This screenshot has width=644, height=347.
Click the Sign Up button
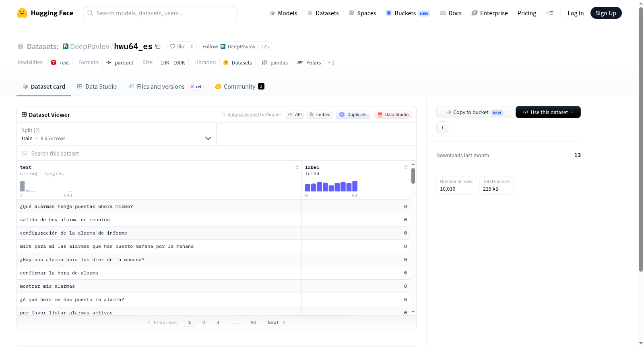(606, 13)
